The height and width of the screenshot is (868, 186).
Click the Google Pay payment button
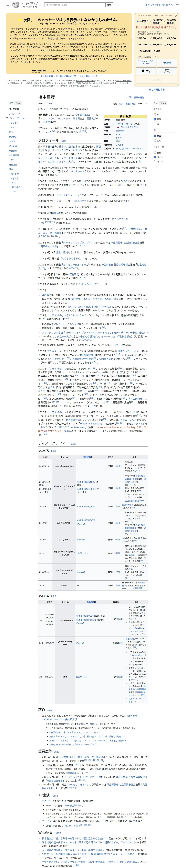[167, 71]
